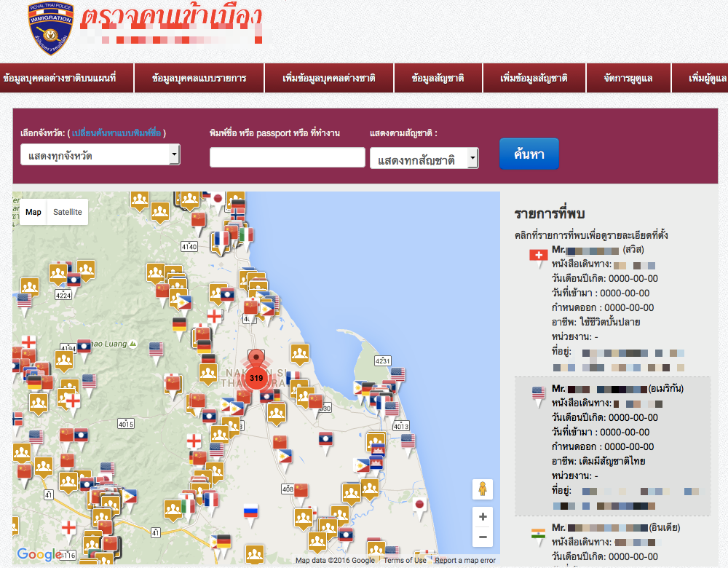Select group marker left of road 4231 label
This screenshot has width=728, height=568.
pyautogui.click(x=300, y=355)
